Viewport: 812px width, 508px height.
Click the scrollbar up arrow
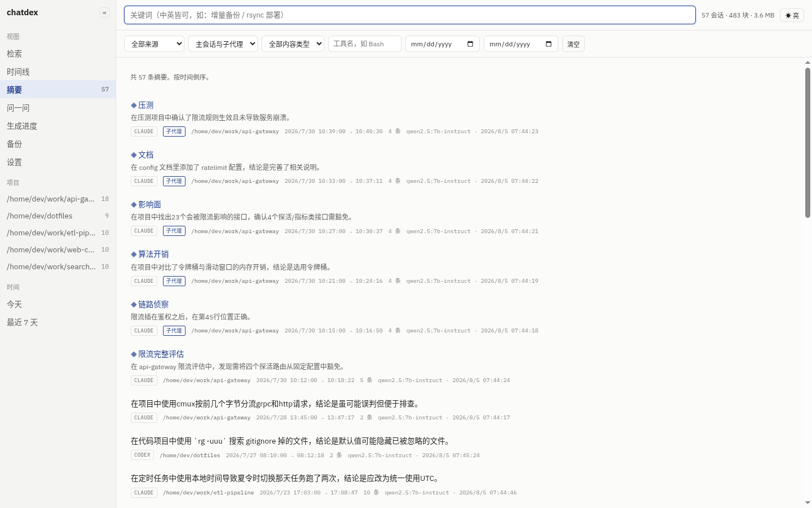pos(807,62)
